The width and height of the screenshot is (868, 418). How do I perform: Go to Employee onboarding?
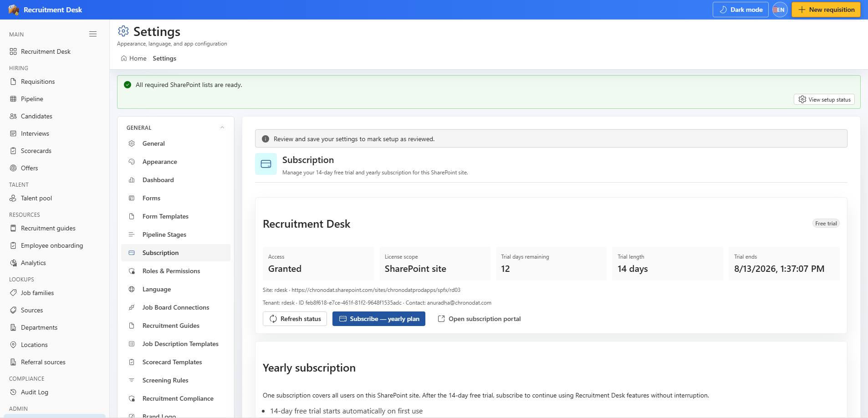pyautogui.click(x=55, y=245)
